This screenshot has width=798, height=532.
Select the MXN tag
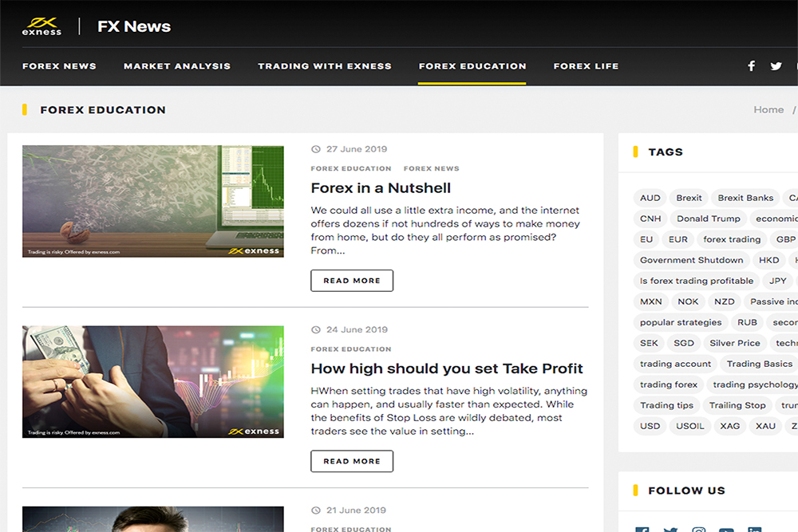point(650,302)
